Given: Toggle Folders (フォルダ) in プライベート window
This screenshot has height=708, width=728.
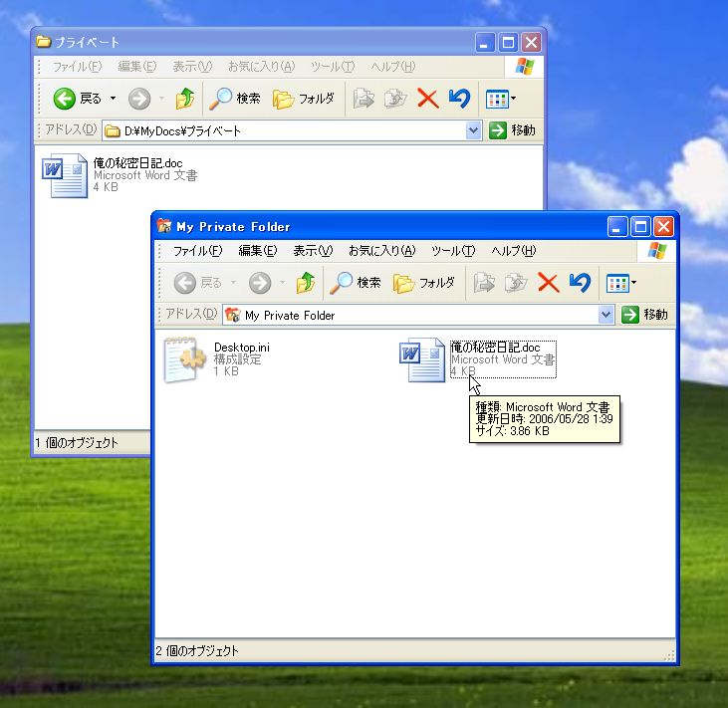Looking at the screenshot, I should pyautogui.click(x=303, y=99).
